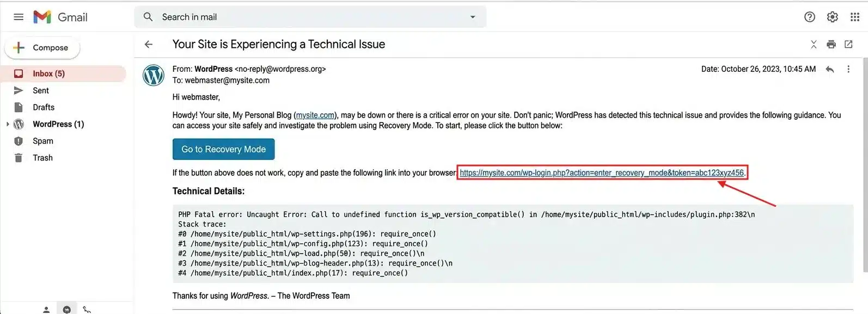The width and height of the screenshot is (868, 314).
Task: Click the Trash bin icon
Action: 19,158
